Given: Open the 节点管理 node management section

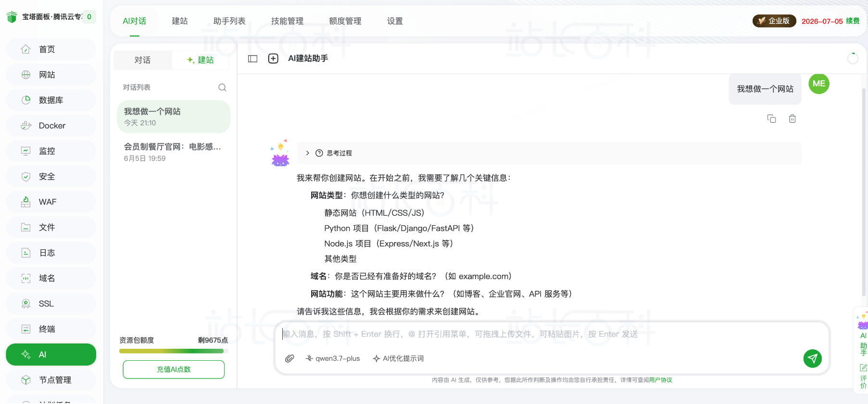Looking at the screenshot, I should [x=50, y=380].
